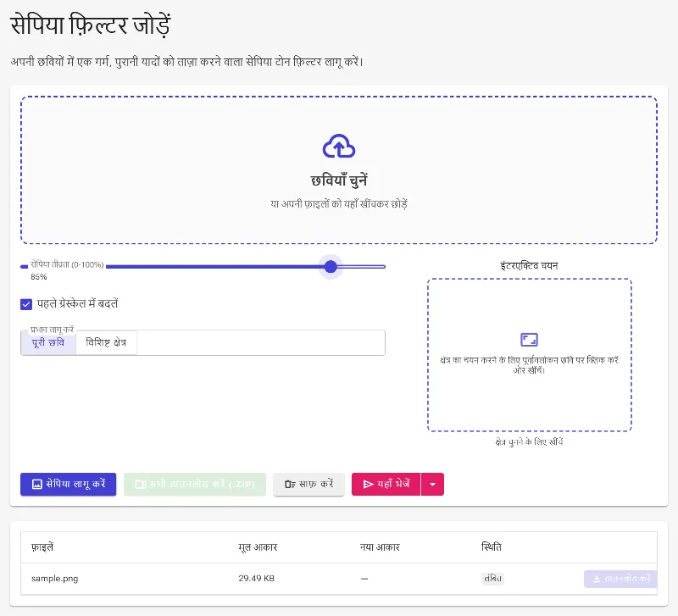The width and height of the screenshot is (678, 616).
Task: Click the download icon in the sample.png row
Action: 597,579
